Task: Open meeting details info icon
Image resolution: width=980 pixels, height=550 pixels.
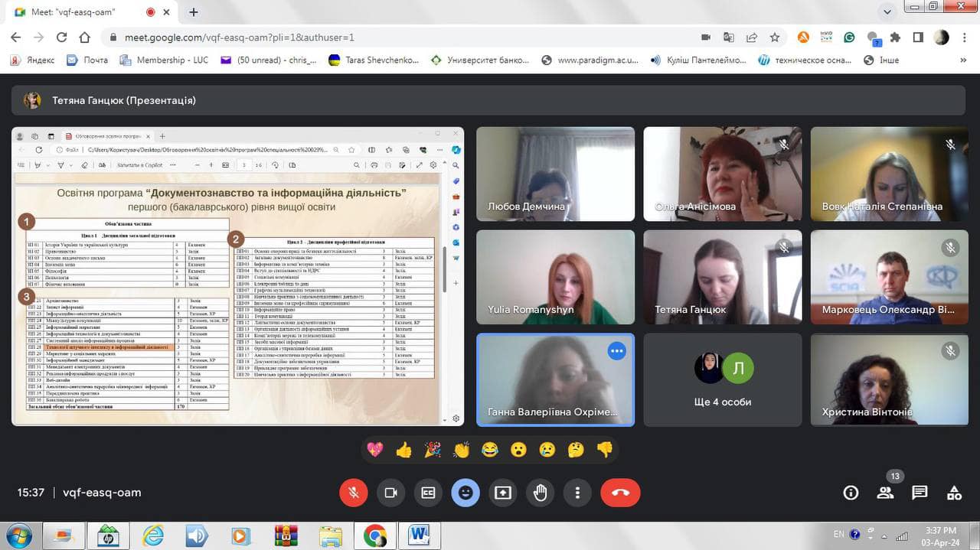Action: (851, 493)
